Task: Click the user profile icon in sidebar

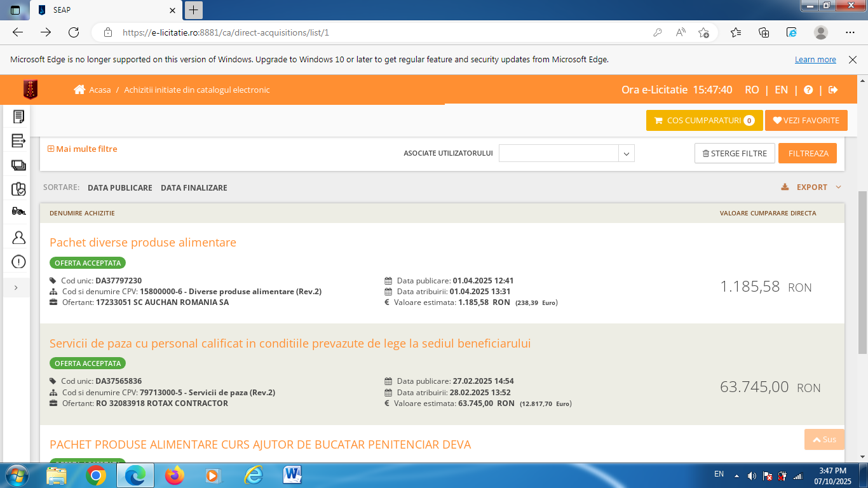Action: pyautogui.click(x=18, y=237)
